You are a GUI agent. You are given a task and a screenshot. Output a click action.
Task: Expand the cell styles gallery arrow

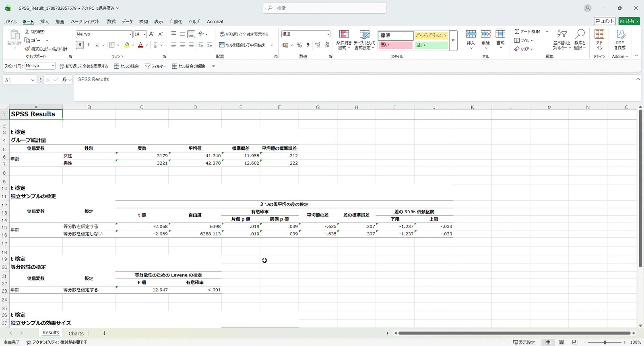click(453, 41)
